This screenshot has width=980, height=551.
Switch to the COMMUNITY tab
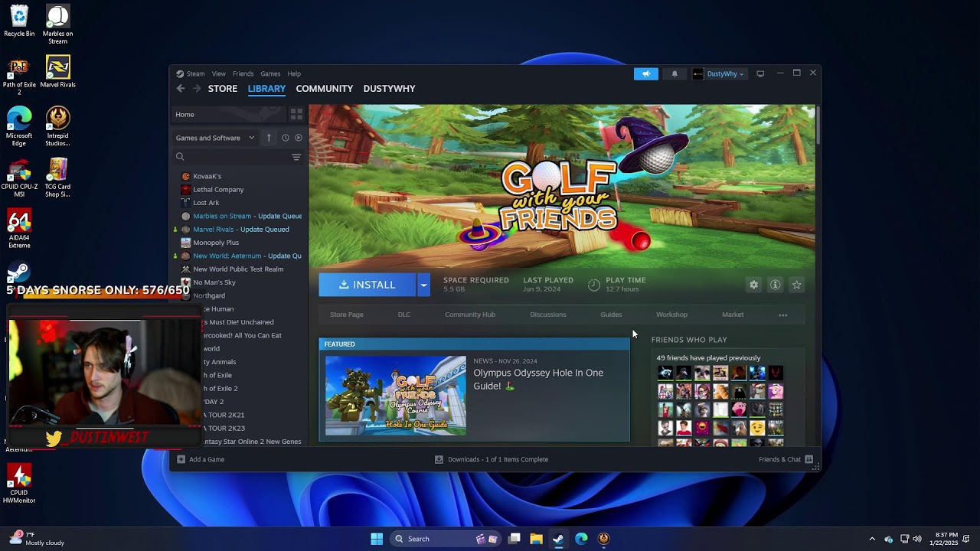325,89
